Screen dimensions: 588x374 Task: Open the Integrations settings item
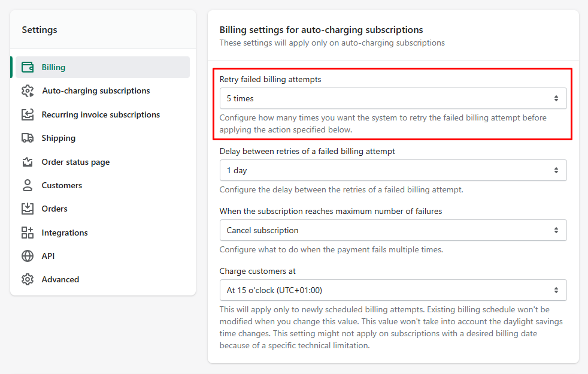click(x=65, y=233)
